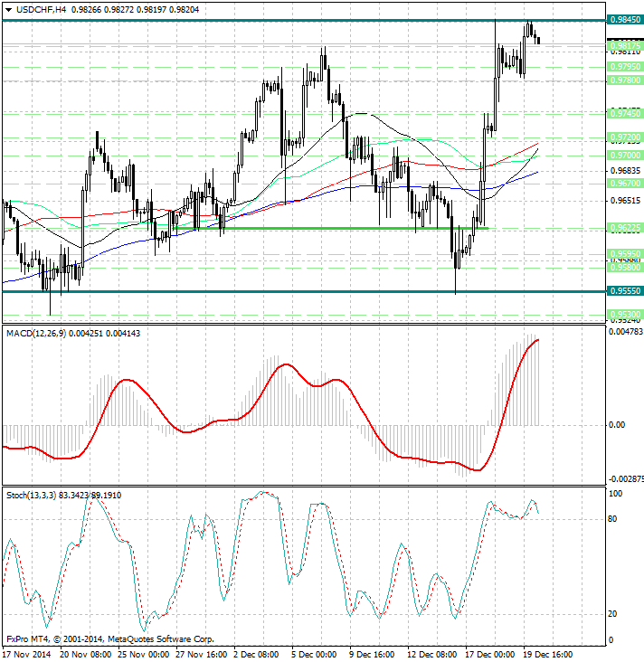Click the MACD 0.004783 scale value

(625, 332)
